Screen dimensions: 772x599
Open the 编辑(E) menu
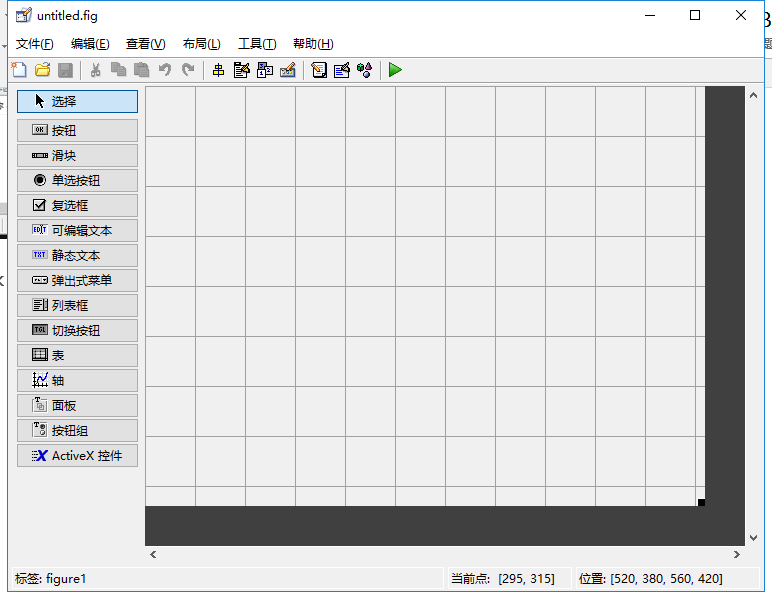pos(90,44)
